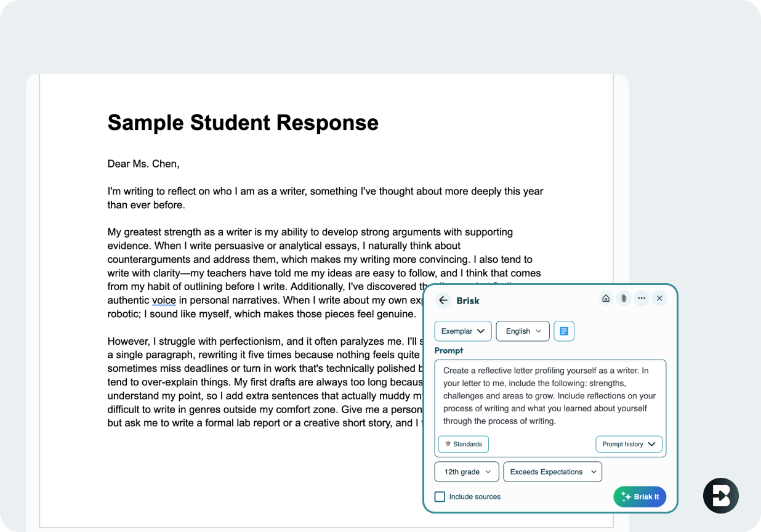
Task: Open the 12th grade dropdown
Action: [467, 472]
